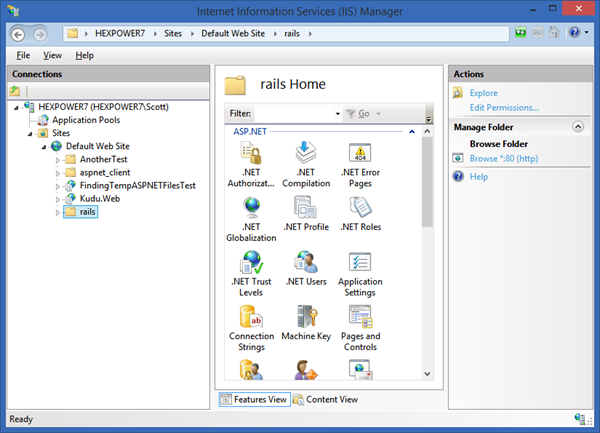Click Sites in the address breadcrumb
This screenshot has height=433, width=600.
[173, 34]
